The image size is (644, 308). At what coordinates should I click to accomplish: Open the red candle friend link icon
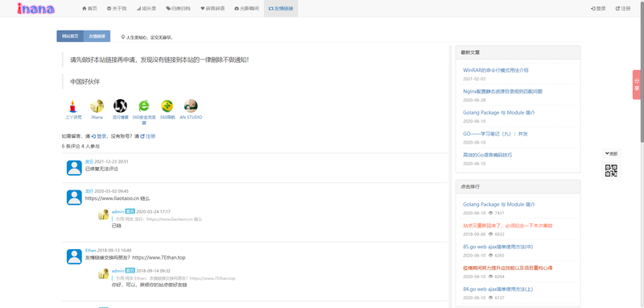point(73,106)
